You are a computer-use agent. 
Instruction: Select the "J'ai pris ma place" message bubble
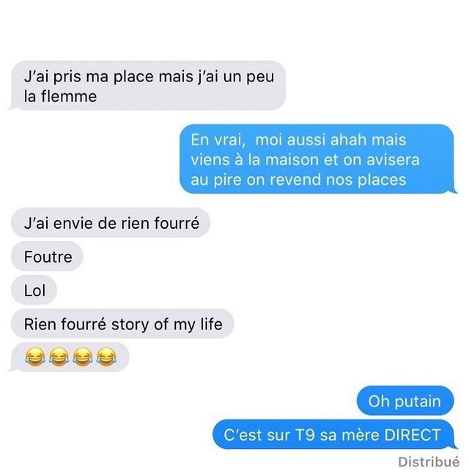(x=147, y=86)
